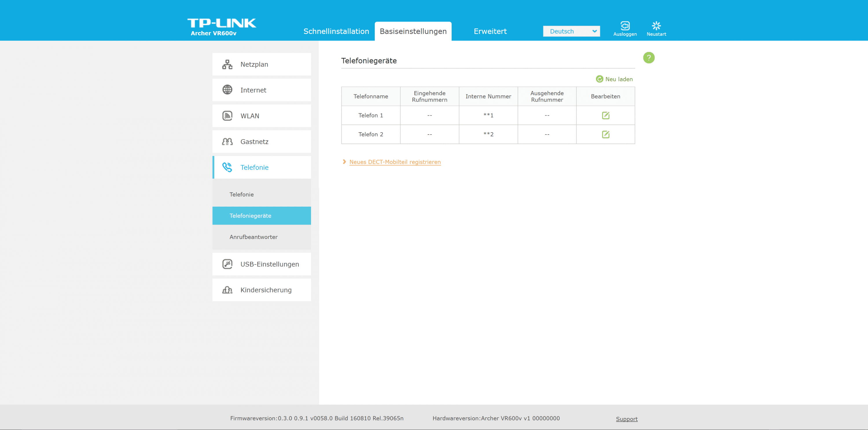Click the edit icon for Telefon 1
This screenshot has width=868, height=430.
605,115
